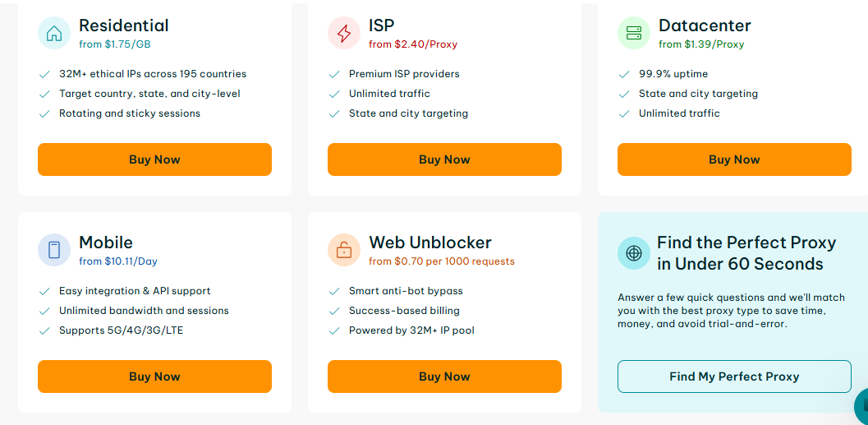The image size is (868, 425).
Task: Click the Residential house icon
Action: click(54, 34)
